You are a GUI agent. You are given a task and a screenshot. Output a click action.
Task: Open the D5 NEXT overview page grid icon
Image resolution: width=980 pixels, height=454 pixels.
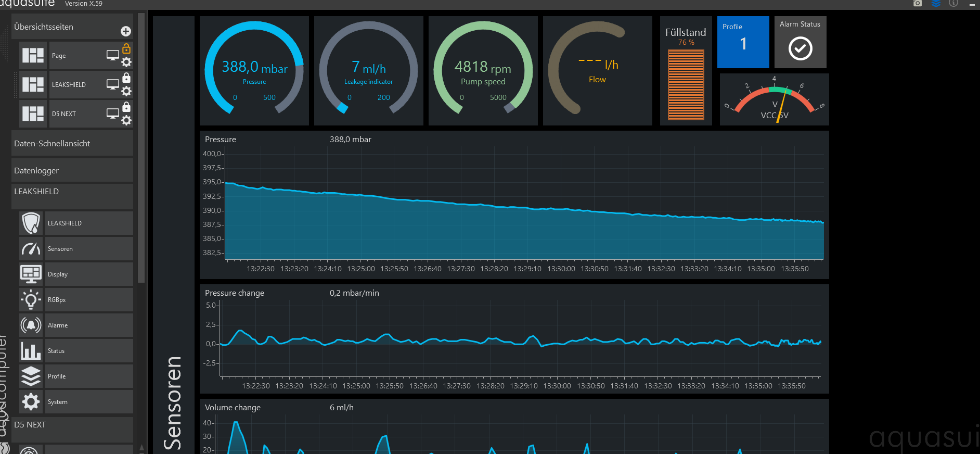(33, 114)
